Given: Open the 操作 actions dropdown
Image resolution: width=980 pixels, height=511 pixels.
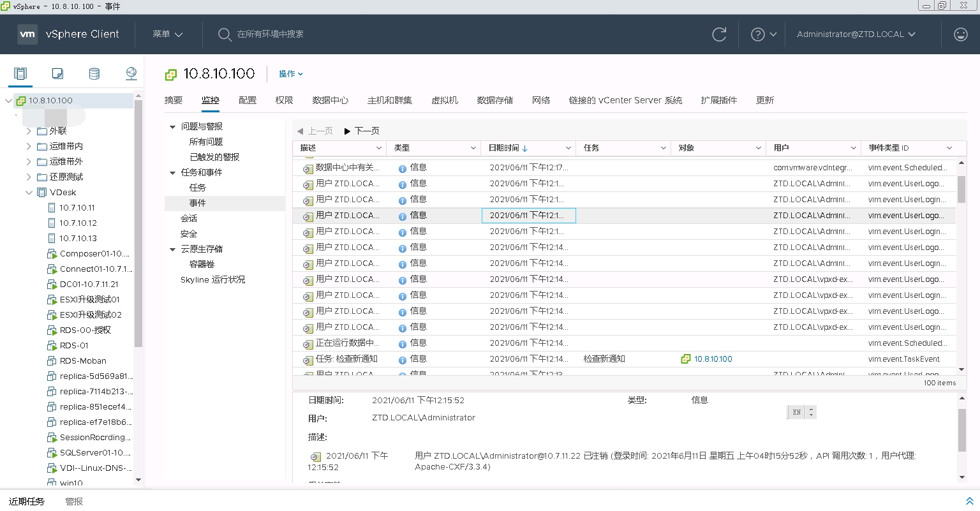Looking at the screenshot, I should coord(291,74).
